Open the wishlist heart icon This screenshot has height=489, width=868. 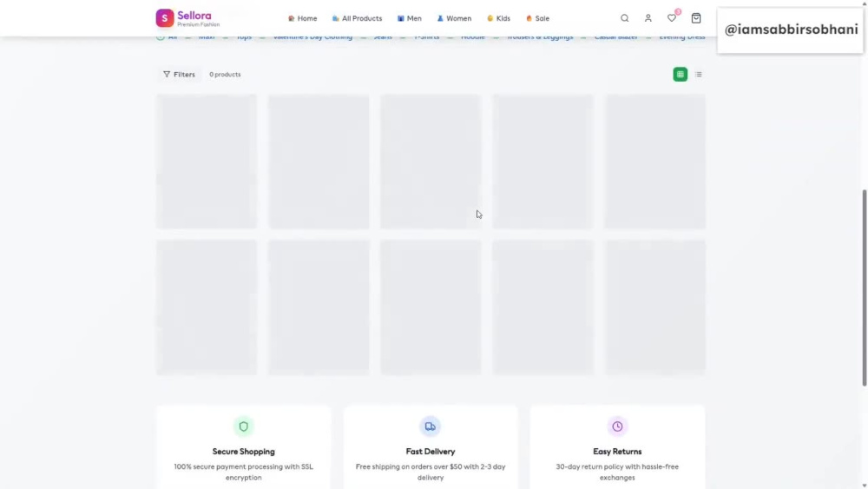pos(672,18)
